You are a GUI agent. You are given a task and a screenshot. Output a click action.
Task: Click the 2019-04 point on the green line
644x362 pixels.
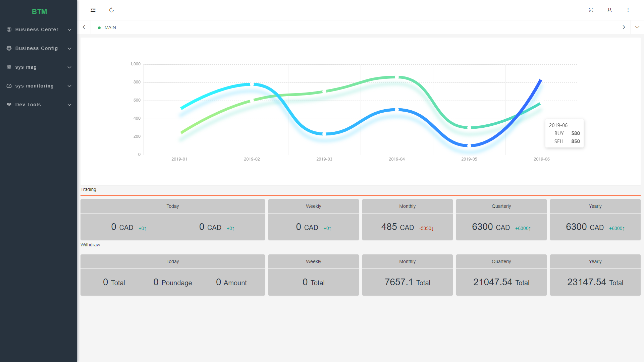point(397,77)
